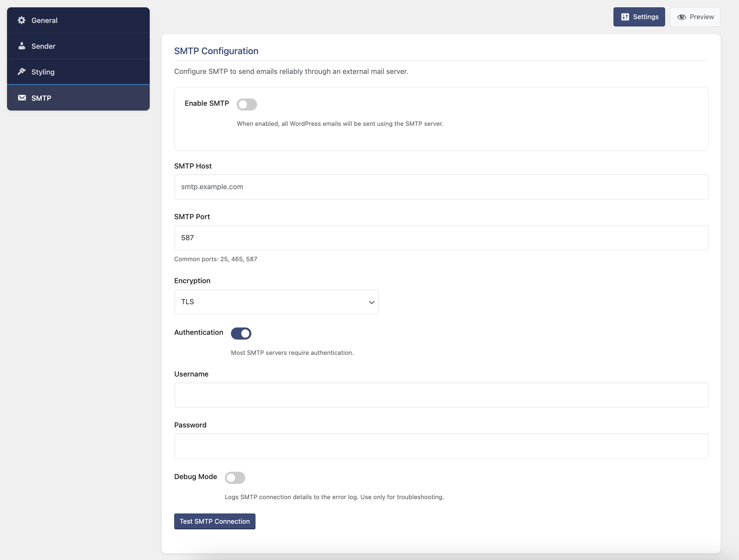739x560 pixels.
Task: Enable the Enable SMTP switch
Action: 247,104
